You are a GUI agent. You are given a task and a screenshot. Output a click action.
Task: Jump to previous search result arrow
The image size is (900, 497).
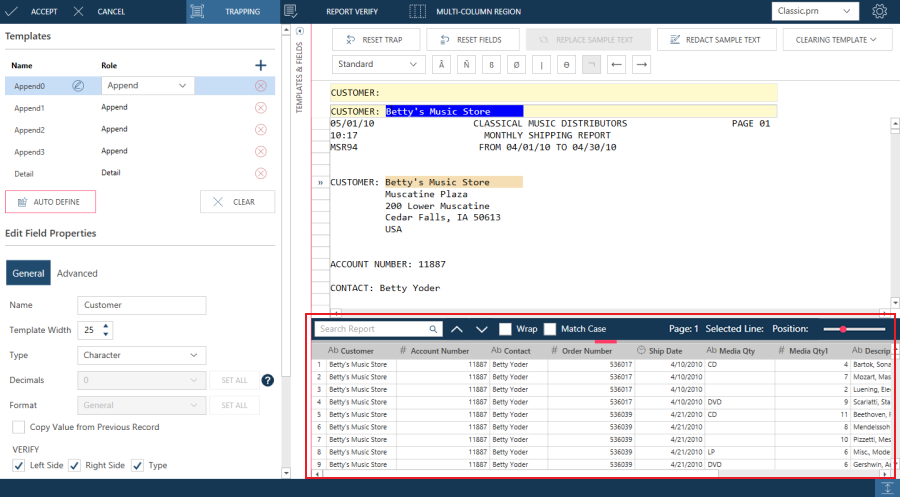457,329
